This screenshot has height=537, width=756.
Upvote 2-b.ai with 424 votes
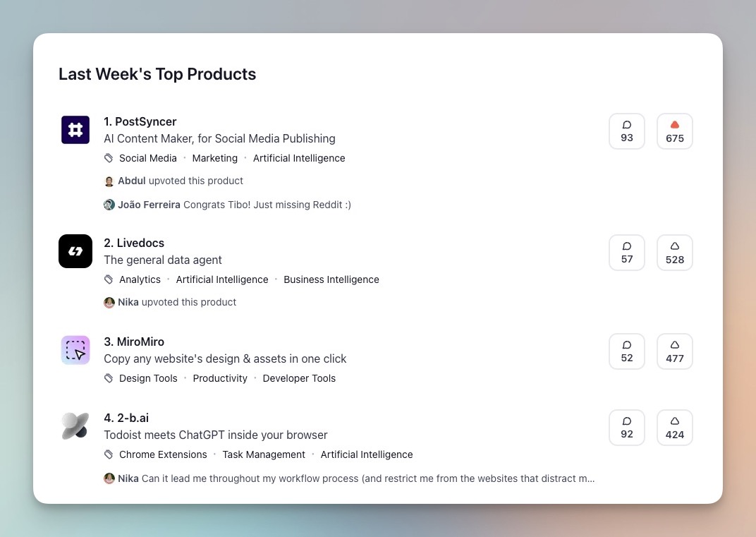[x=674, y=428]
